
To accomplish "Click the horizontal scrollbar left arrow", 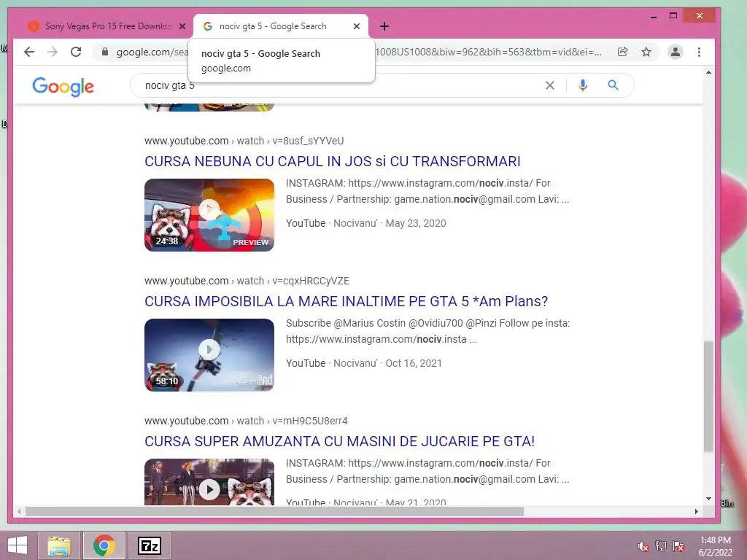I will coord(18,511).
